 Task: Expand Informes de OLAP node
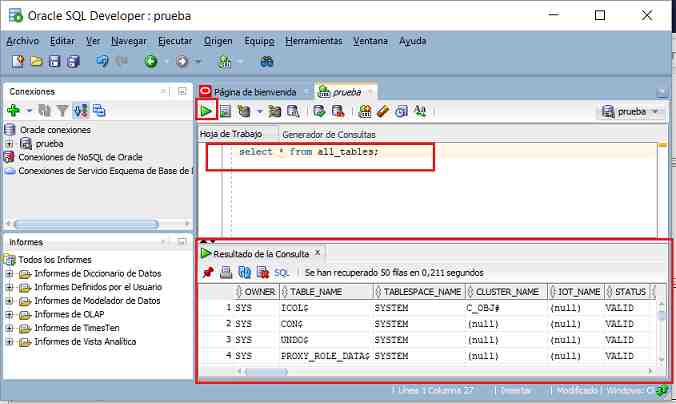tap(9, 314)
